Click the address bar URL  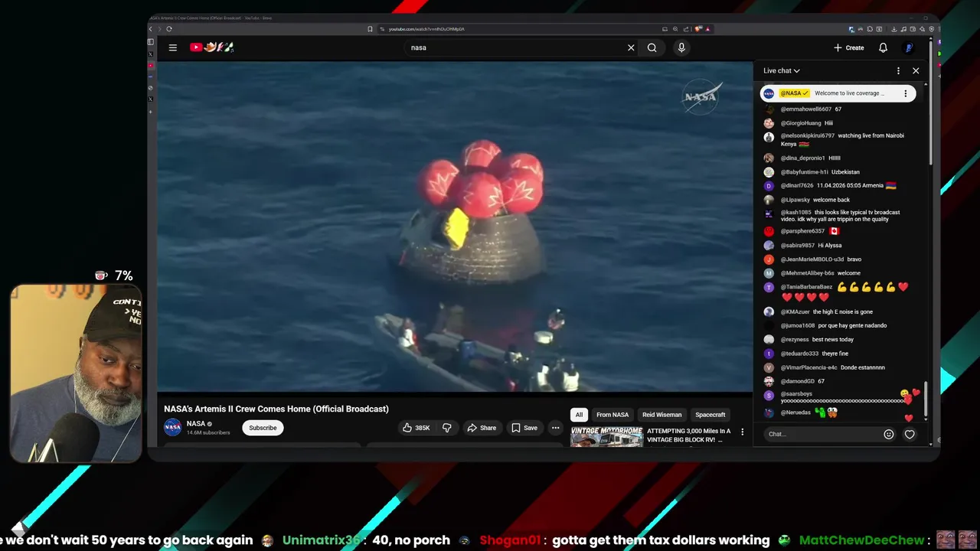click(x=426, y=29)
